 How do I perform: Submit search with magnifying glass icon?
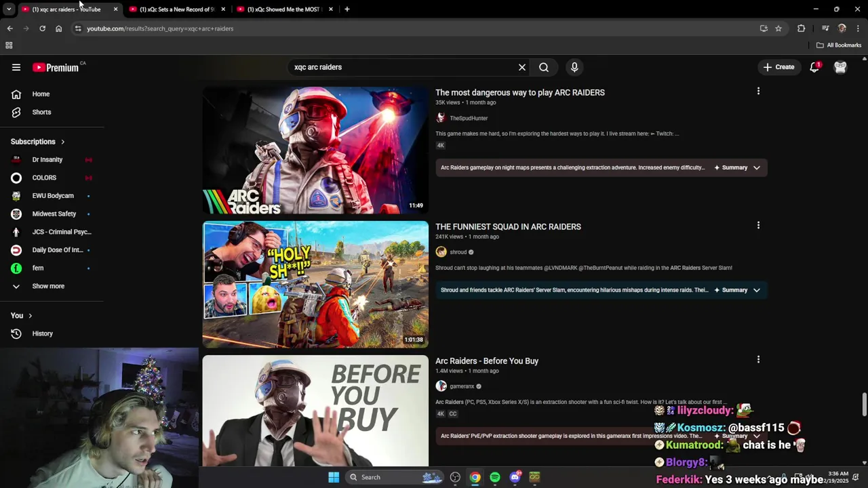(544, 67)
